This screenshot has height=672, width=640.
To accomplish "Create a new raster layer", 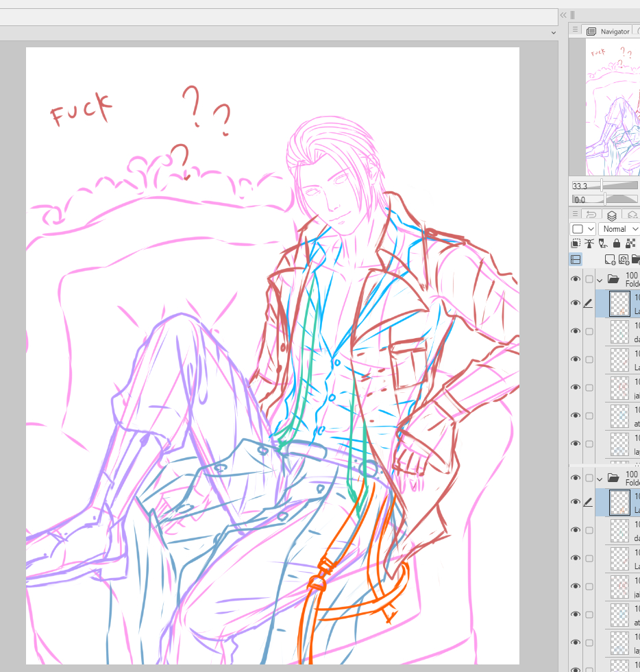I will (x=609, y=260).
